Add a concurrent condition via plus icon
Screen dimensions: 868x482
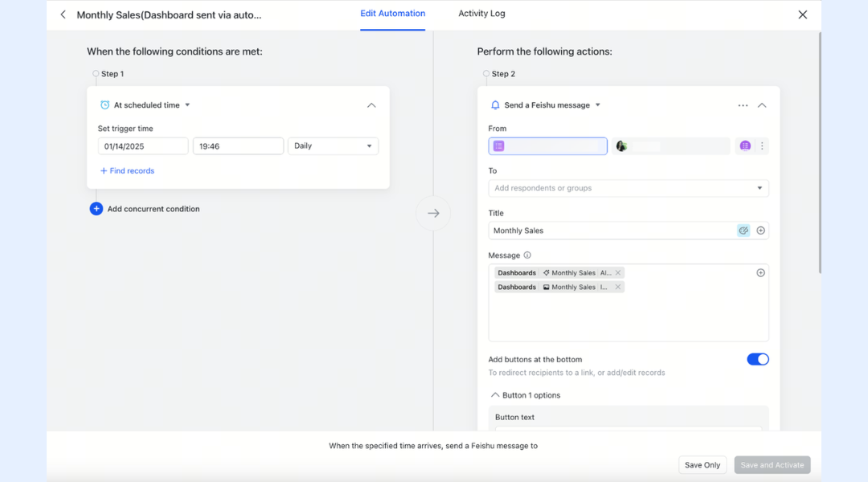(96, 209)
